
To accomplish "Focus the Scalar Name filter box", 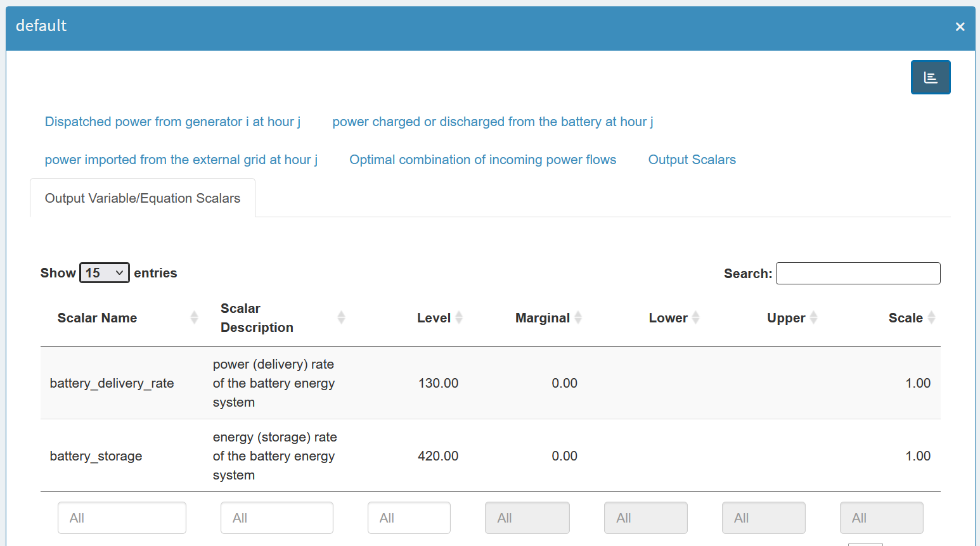I will (122, 518).
